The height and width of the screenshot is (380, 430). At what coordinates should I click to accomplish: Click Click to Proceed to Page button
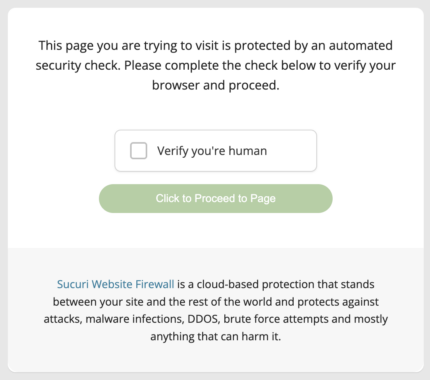pyautogui.click(x=216, y=198)
